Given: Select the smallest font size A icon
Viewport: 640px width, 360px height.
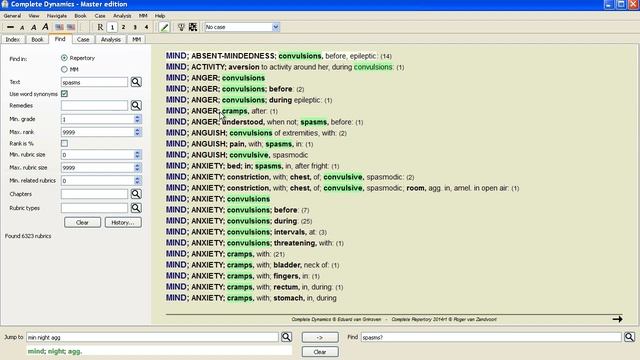Looking at the screenshot, I should pos(22,27).
